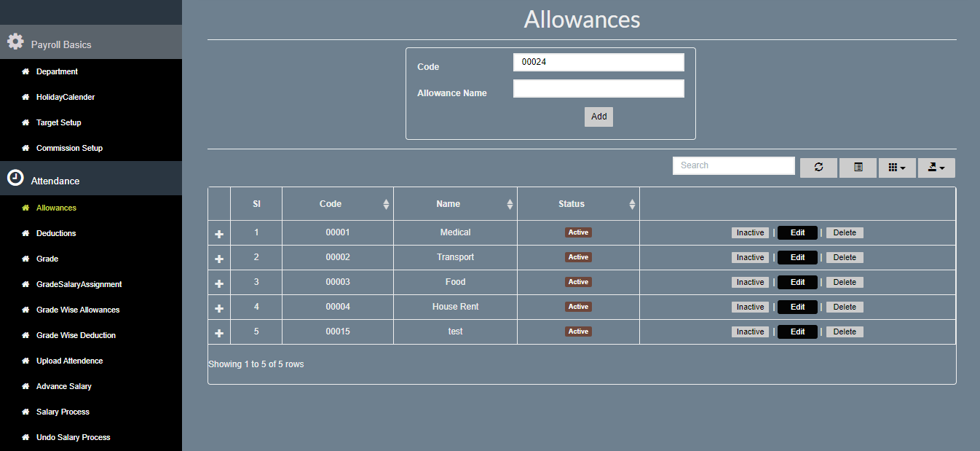Image resolution: width=980 pixels, height=451 pixels.
Task: Click the House Rent name cell
Action: [455, 307]
